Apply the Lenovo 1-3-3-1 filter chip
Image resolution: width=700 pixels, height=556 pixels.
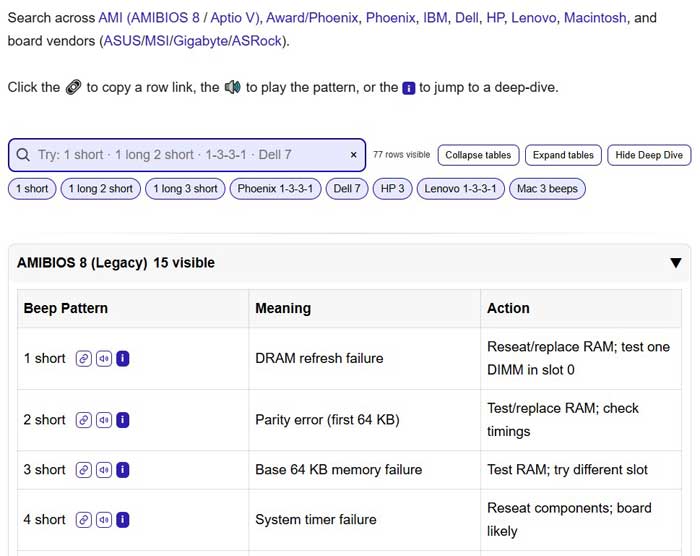[x=460, y=188]
